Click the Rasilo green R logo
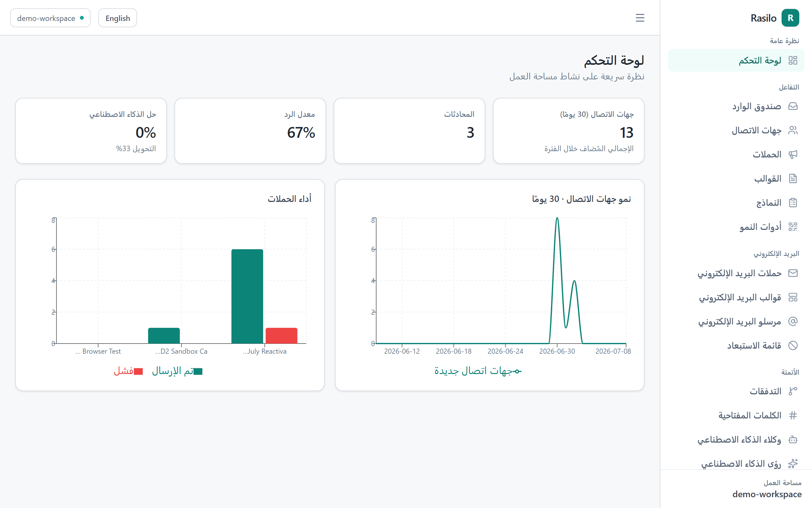The width and height of the screenshot is (812, 508). click(x=790, y=18)
